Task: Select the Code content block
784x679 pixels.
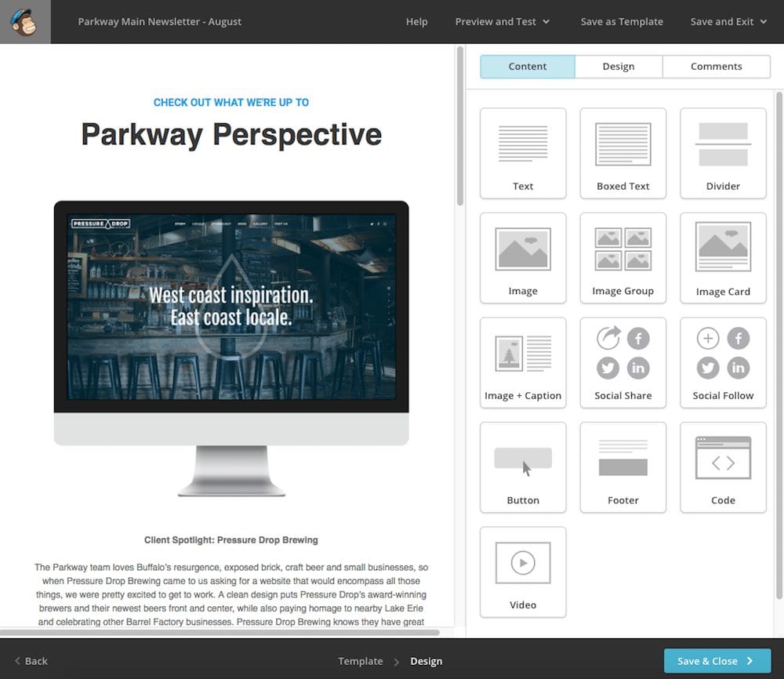Action: (x=723, y=467)
